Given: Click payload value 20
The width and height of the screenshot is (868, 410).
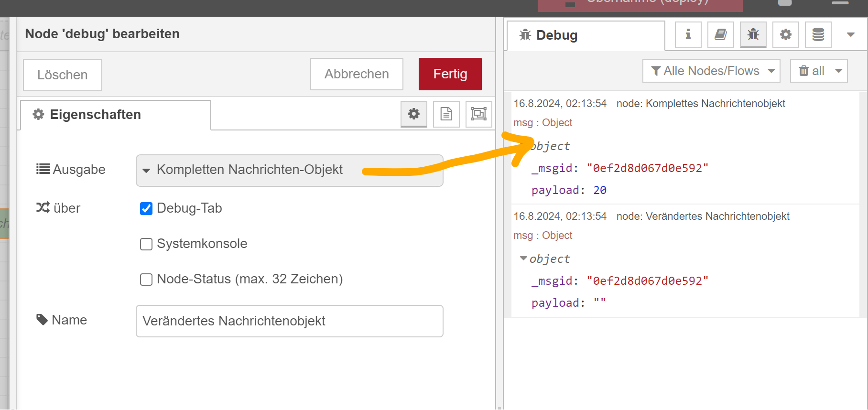Looking at the screenshot, I should (x=600, y=190).
